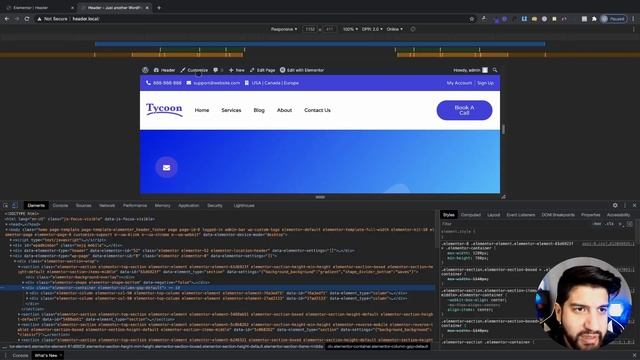640x360 pixels.
Task: Toggle the :hov element state button
Action: click(x=597, y=224)
